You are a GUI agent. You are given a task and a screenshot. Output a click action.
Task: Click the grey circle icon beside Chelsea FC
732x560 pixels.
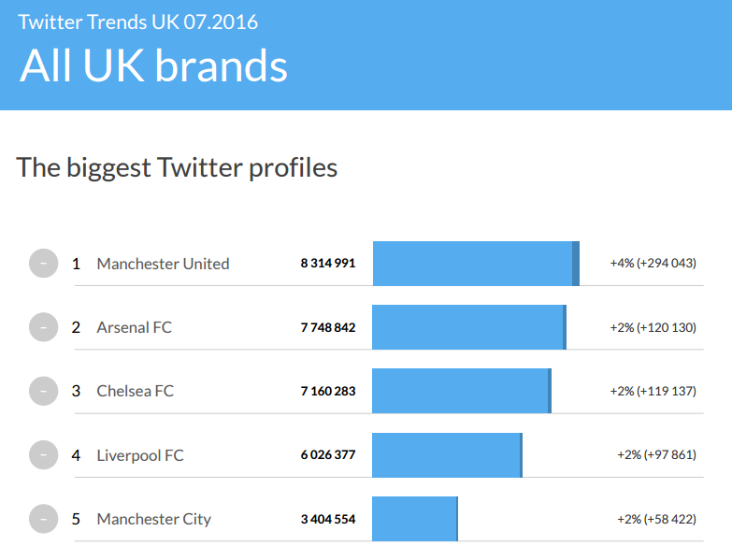pyautogui.click(x=43, y=391)
